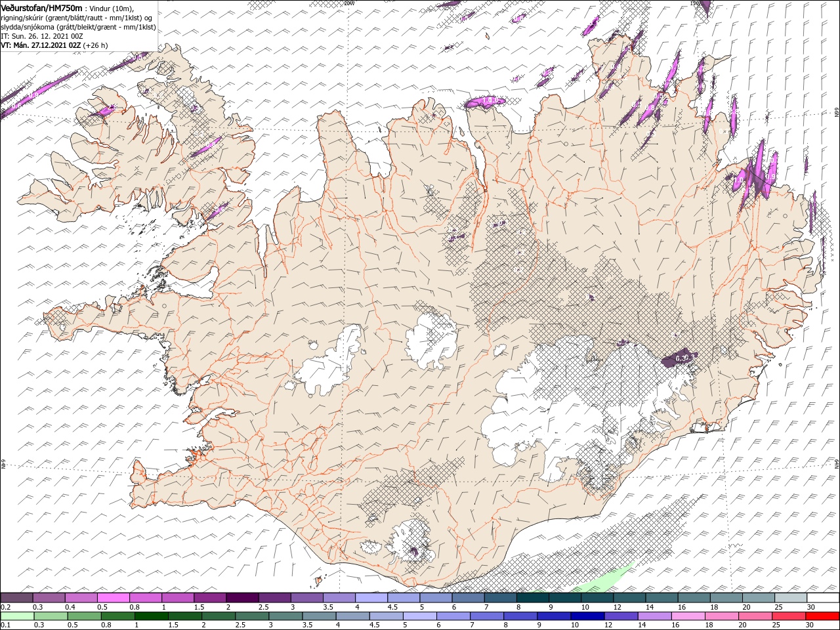Screen dimensions: 840x630
Task: Pick pale green lower-row swatch at 0.1
Action: (x=18, y=616)
